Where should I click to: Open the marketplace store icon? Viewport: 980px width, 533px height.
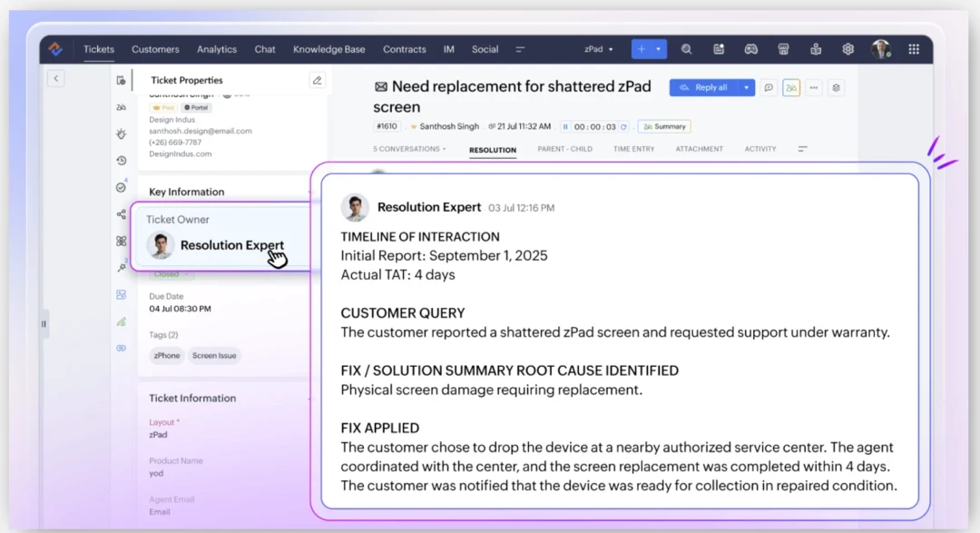784,49
